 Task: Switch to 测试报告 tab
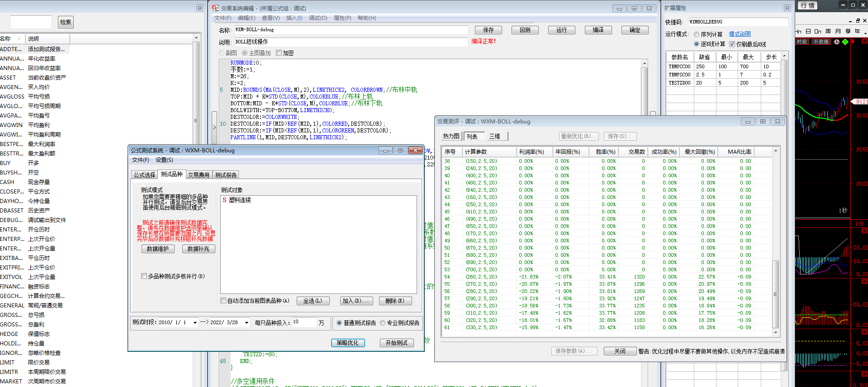pos(226,175)
